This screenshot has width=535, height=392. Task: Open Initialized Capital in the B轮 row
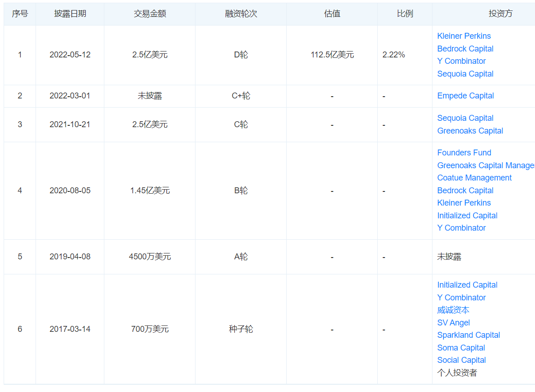(x=467, y=215)
